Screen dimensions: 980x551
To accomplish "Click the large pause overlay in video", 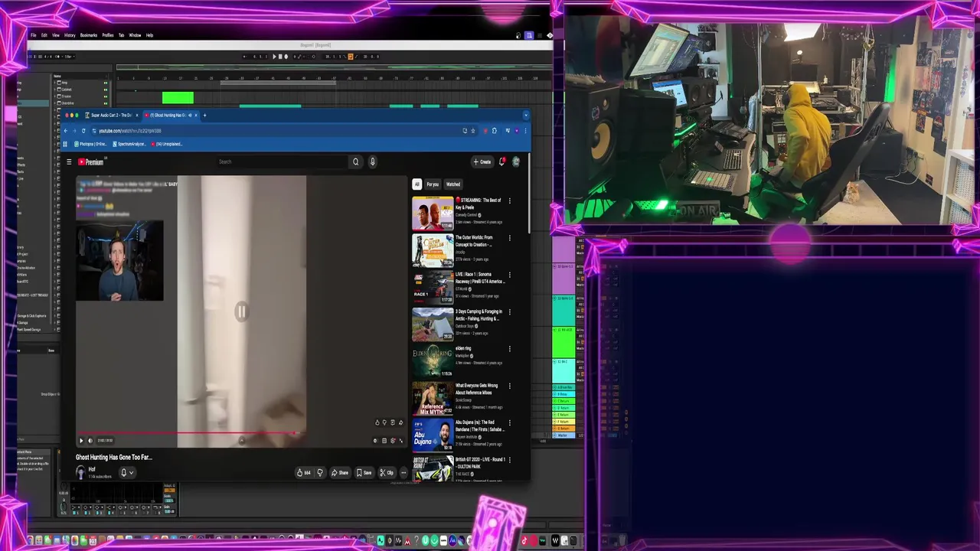I will coord(241,311).
